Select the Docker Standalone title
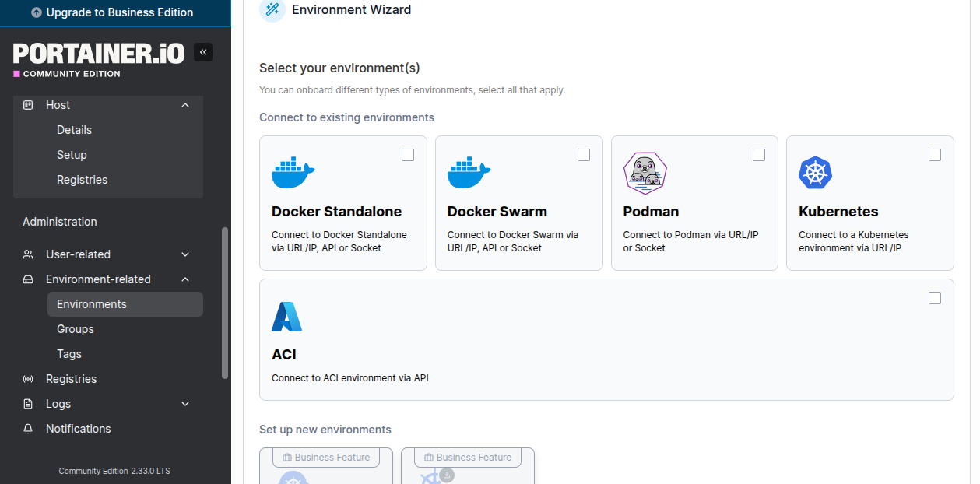 tap(336, 212)
